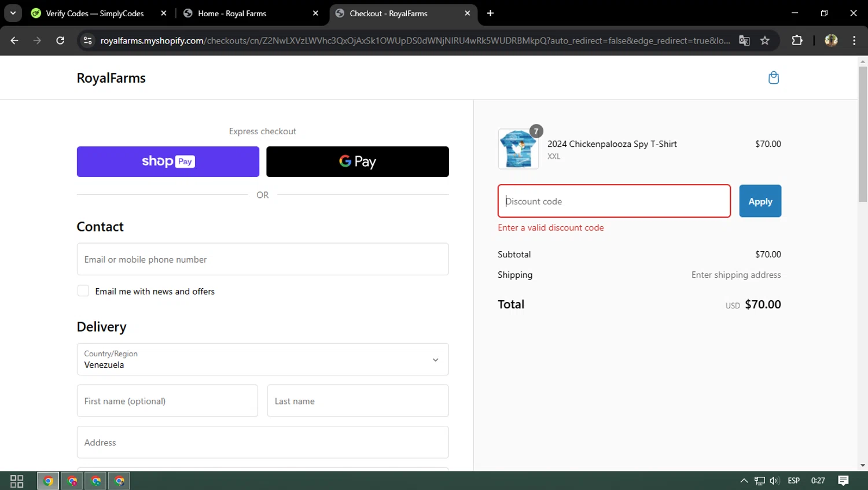
Task: View site information icon in address bar
Action: 88,40
